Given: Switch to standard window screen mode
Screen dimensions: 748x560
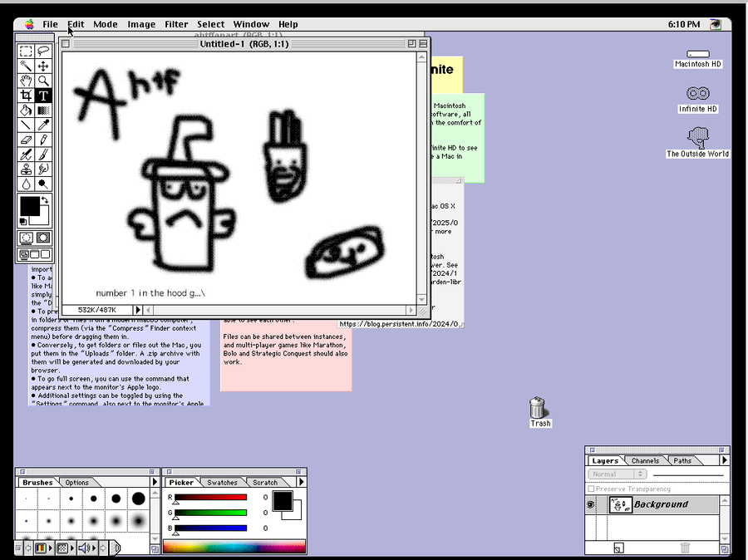Looking at the screenshot, I should click(24, 255).
